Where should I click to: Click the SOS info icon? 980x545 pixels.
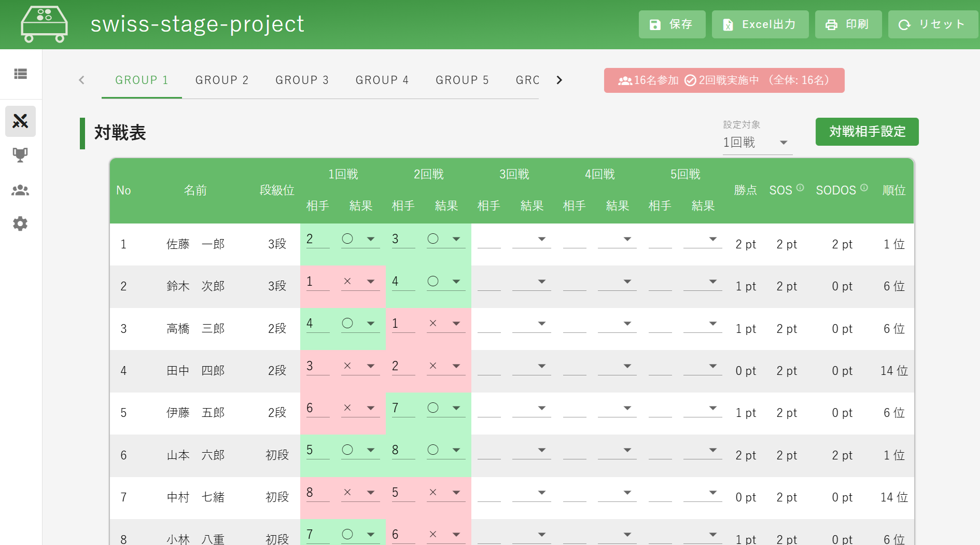pyautogui.click(x=800, y=188)
